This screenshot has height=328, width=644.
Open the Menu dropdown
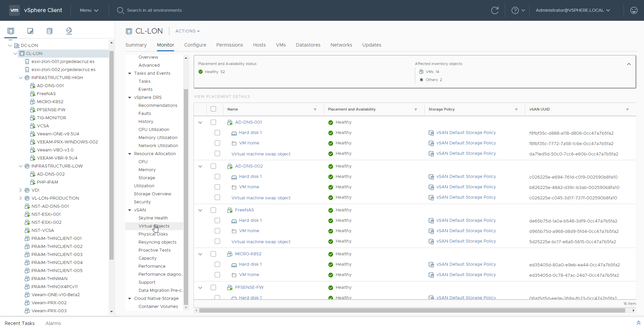coord(89,10)
